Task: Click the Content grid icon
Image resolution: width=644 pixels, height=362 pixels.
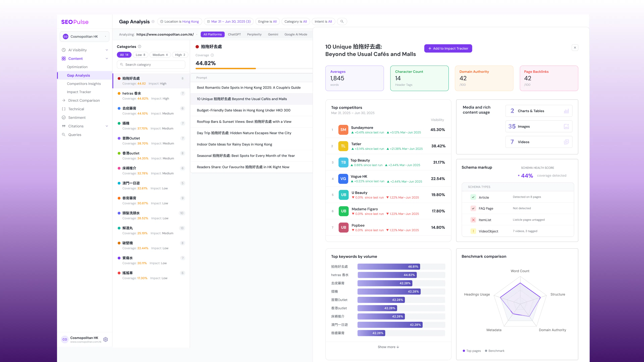Action: coord(64,58)
